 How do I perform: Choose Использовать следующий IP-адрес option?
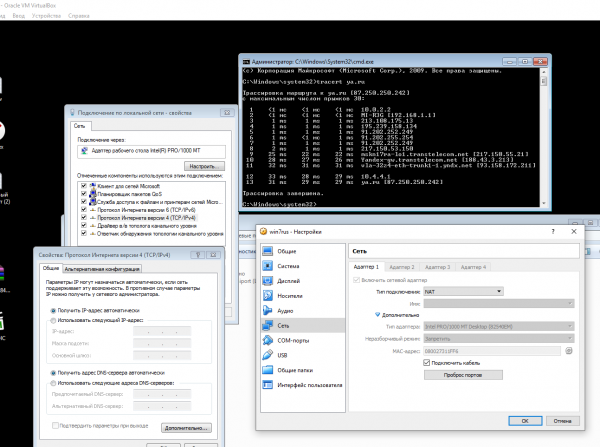coord(52,322)
